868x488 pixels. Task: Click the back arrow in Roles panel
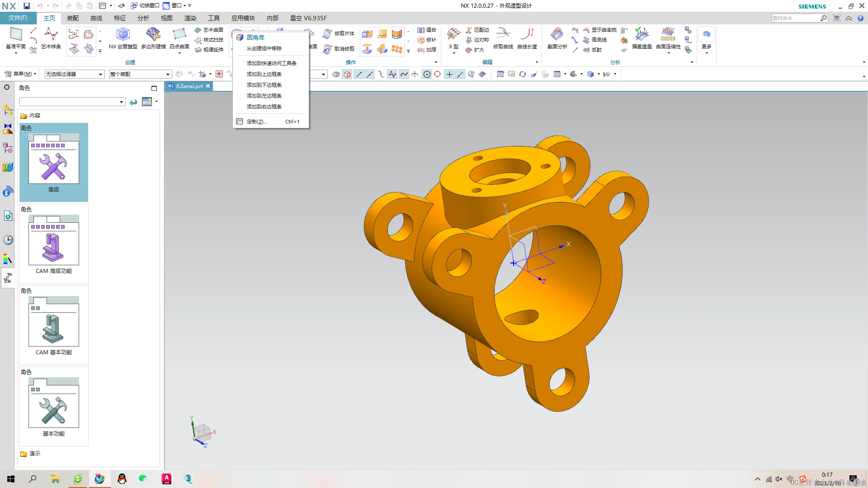pyautogui.click(x=133, y=102)
